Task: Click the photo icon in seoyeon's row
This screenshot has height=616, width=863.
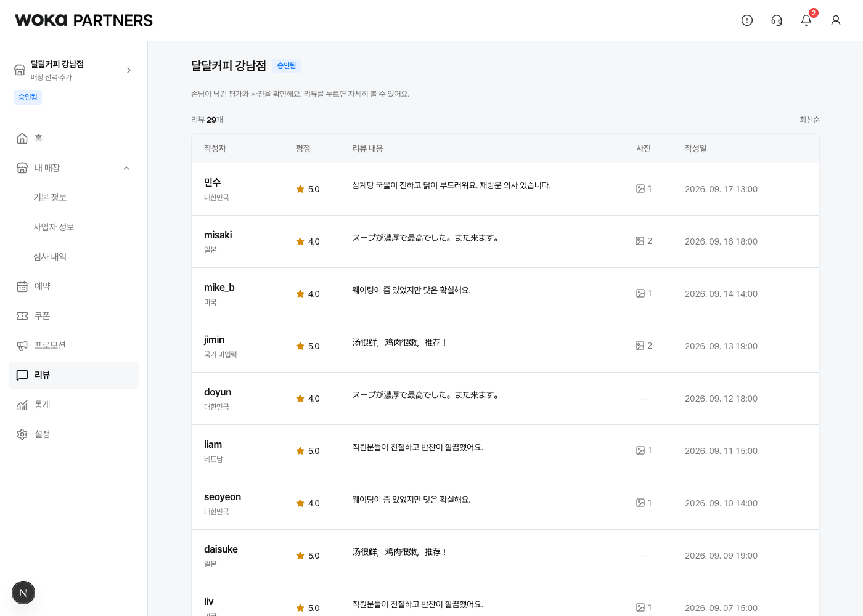Action: (640, 503)
